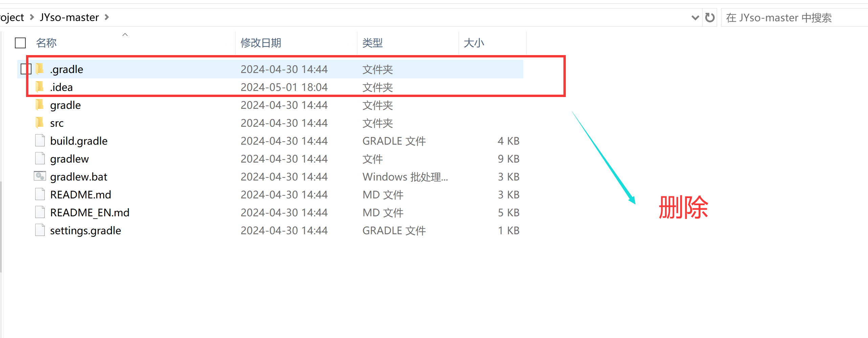Expand the chevron after JYso-master in breadcrumb
This screenshot has height=338, width=868.
pyautogui.click(x=107, y=17)
